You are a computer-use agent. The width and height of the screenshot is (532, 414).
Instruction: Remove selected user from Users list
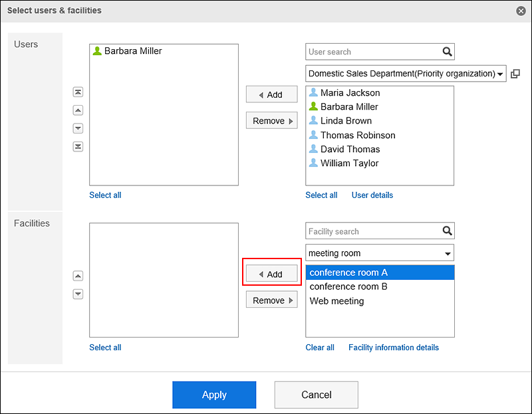click(x=272, y=121)
